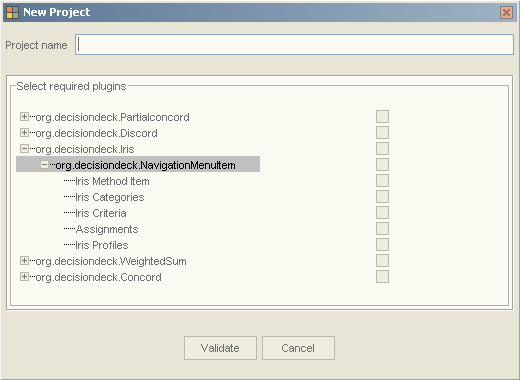Tick the Iris Categories checkbox
The image size is (520, 380).
pyautogui.click(x=382, y=197)
